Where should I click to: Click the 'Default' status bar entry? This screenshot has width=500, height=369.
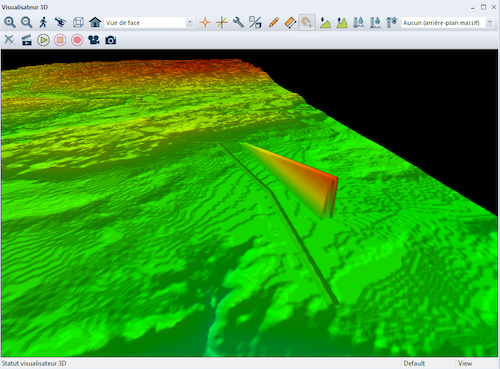tap(414, 363)
